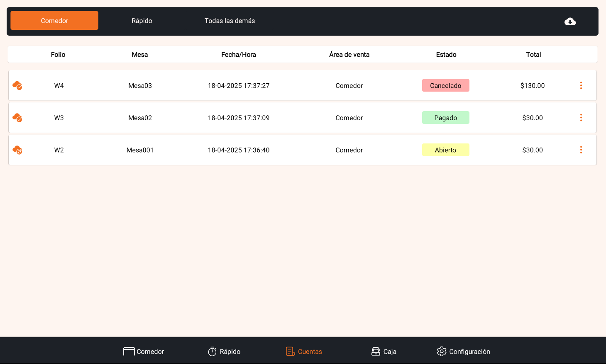
Task: Click the Total column header
Action: (533, 55)
